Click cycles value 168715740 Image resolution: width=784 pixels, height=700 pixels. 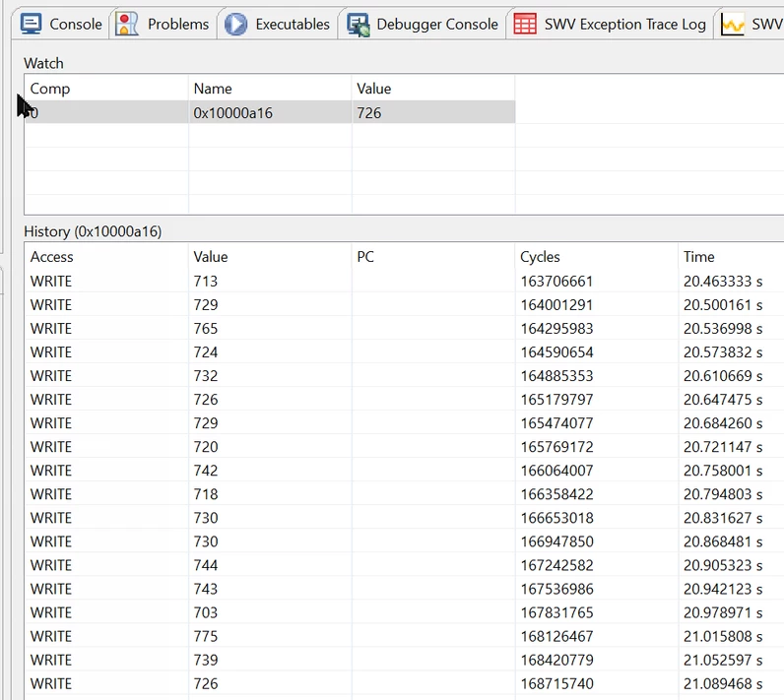pos(556,683)
